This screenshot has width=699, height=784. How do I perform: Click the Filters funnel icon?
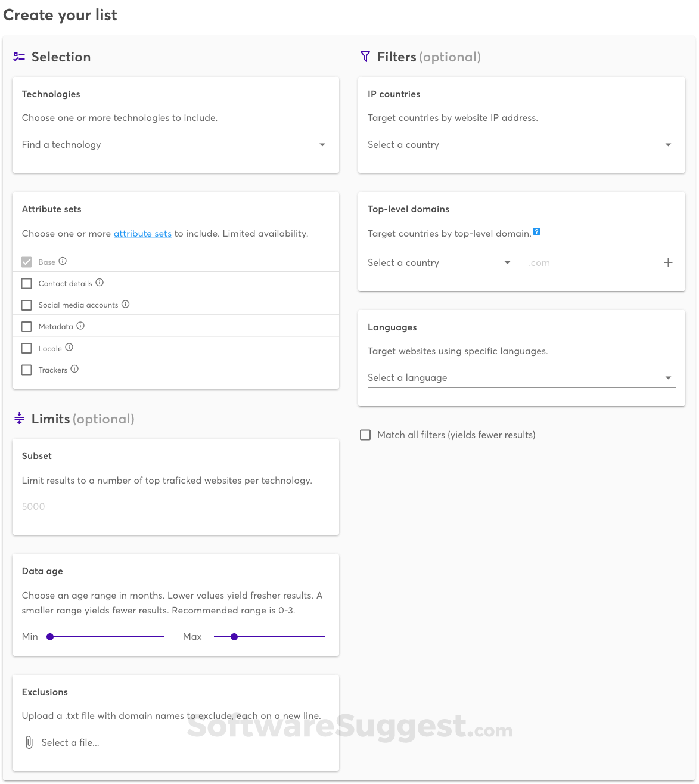pos(365,57)
